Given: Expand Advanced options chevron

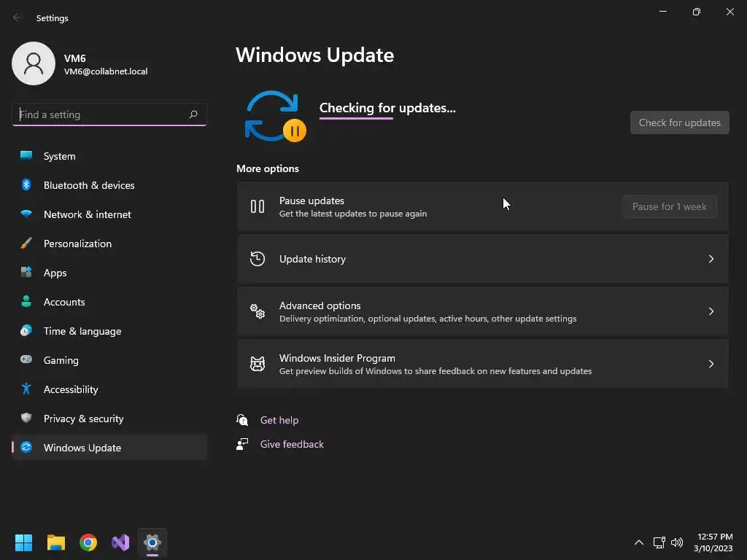Looking at the screenshot, I should click(711, 311).
